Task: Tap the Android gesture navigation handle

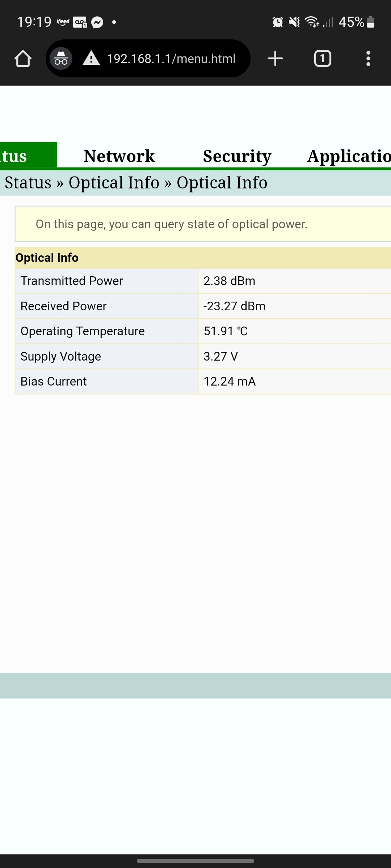Action: [x=195, y=861]
